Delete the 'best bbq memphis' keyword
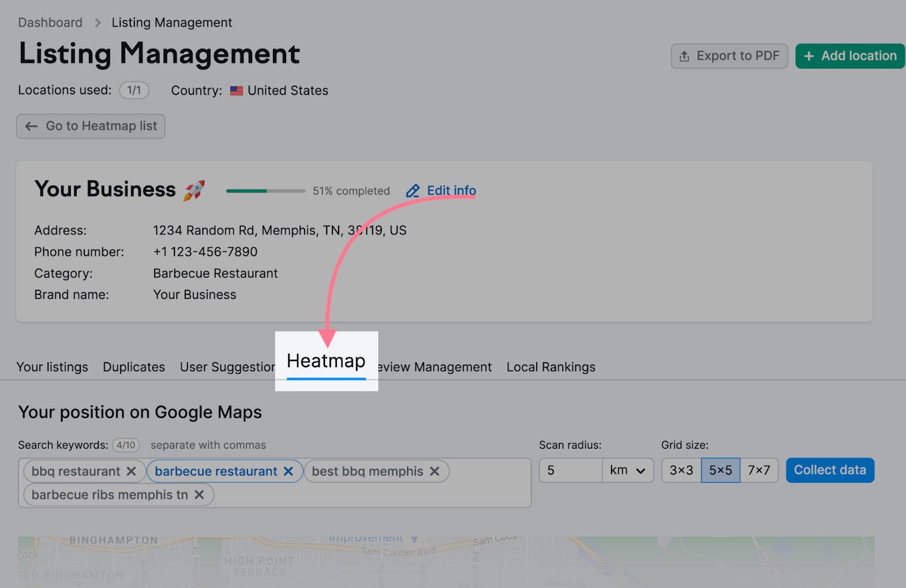Screen dimensions: 906x588 434,471
